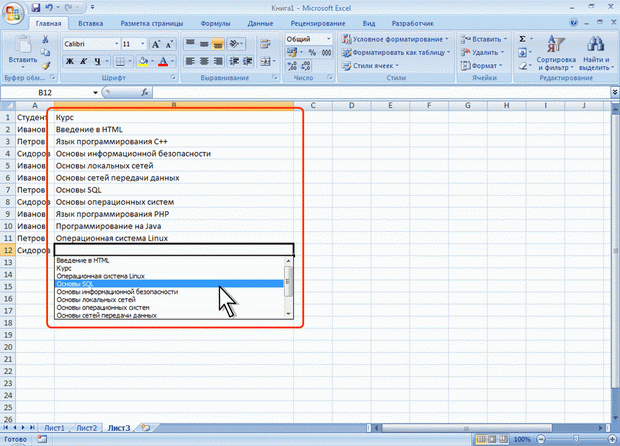Viewport: 620px width, 446px height.
Task: Select Операционная система Linux in dropdown list
Action: 169,276
